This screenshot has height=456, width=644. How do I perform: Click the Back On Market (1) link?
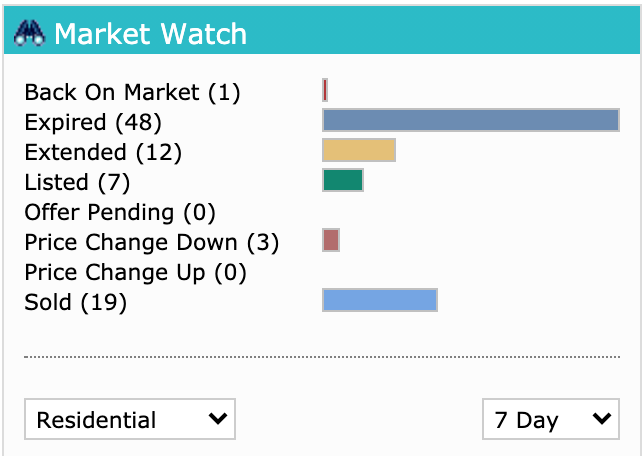point(132,92)
